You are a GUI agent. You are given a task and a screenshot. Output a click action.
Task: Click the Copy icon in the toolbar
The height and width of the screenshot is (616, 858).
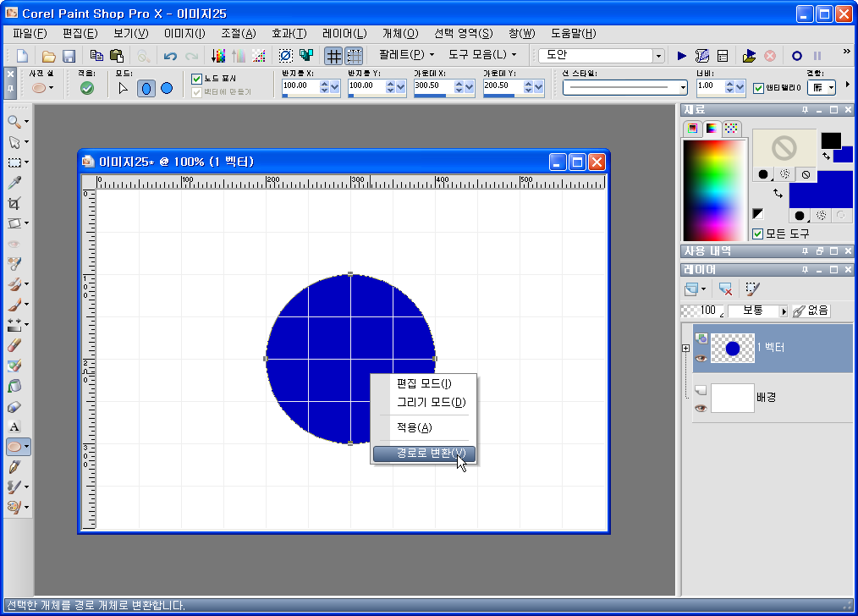coord(96,55)
